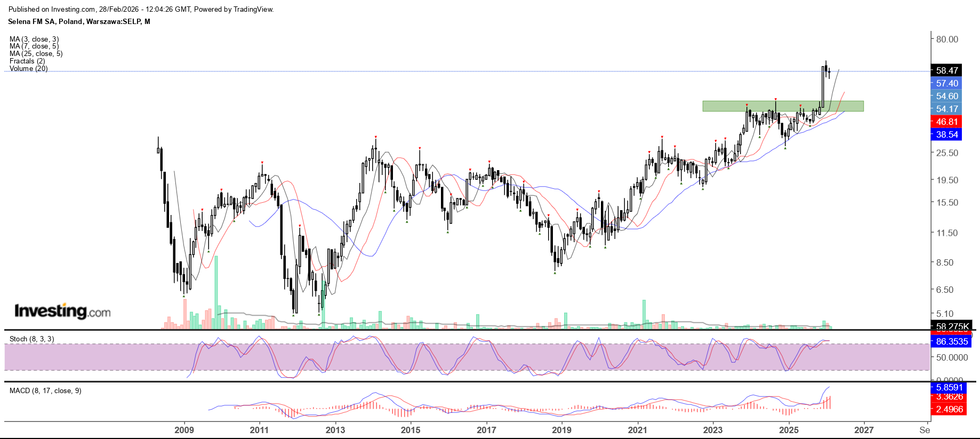This screenshot has width=980, height=439.
Task: Click the black 58.47 current price tag
Action: point(947,70)
